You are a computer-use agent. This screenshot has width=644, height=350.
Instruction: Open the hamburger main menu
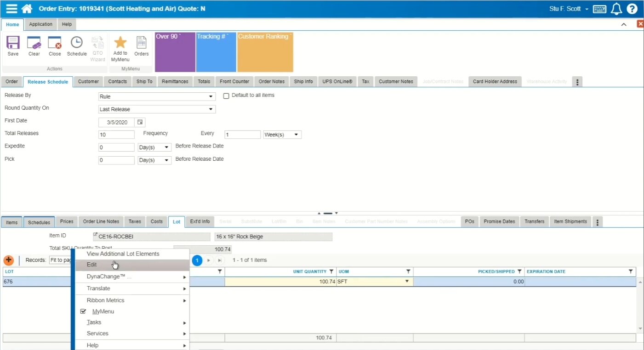click(x=11, y=9)
